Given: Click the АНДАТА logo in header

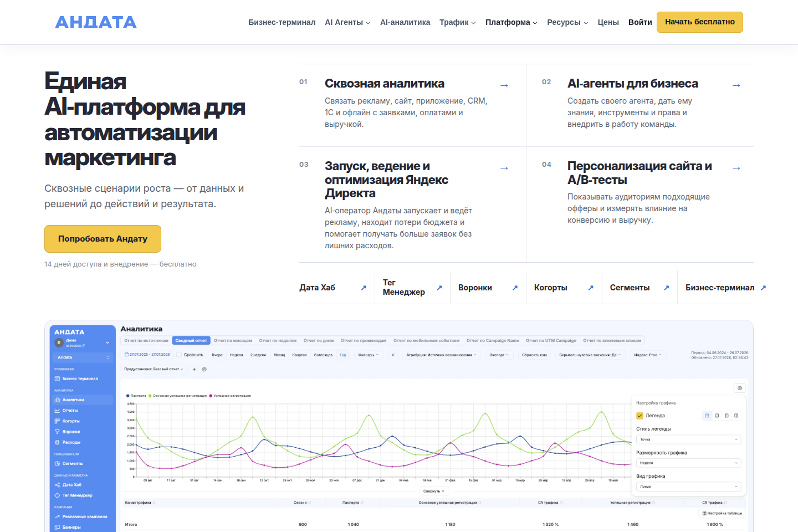Looking at the screenshot, I should (x=96, y=22).
